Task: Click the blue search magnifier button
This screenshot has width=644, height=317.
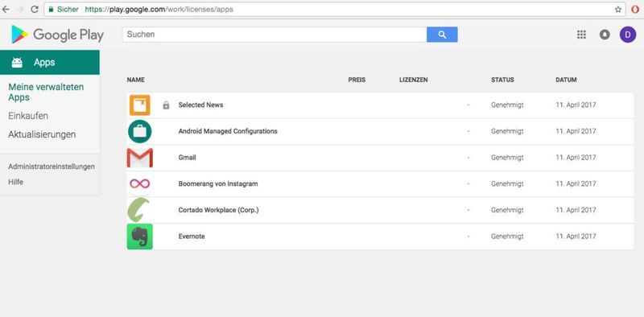Action: (x=442, y=35)
